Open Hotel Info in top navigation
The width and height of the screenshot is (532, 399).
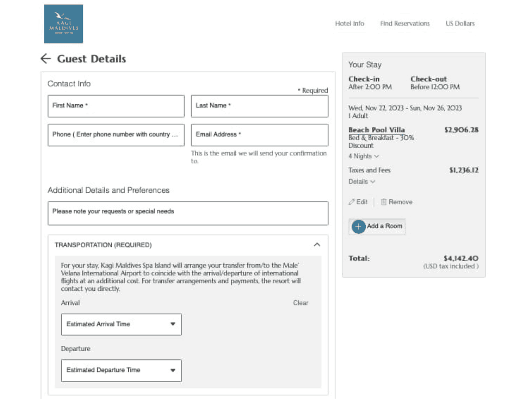[x=349, y=23]
